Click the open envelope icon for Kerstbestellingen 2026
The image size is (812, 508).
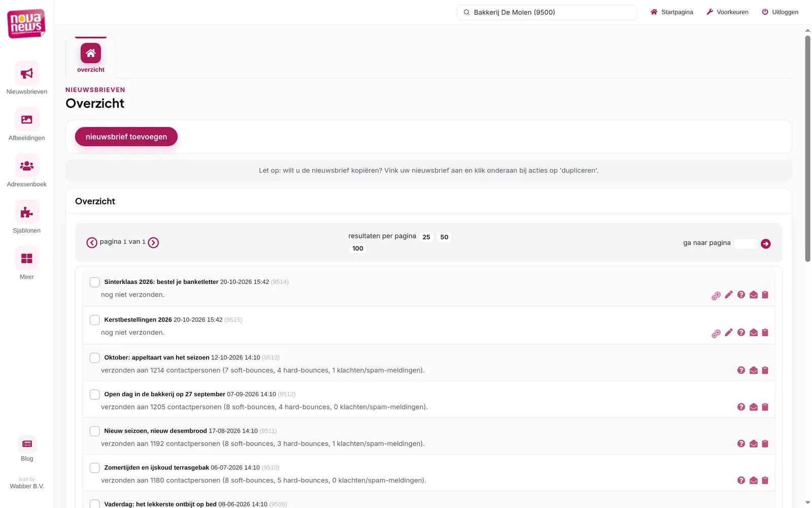(x=754, y=332)
